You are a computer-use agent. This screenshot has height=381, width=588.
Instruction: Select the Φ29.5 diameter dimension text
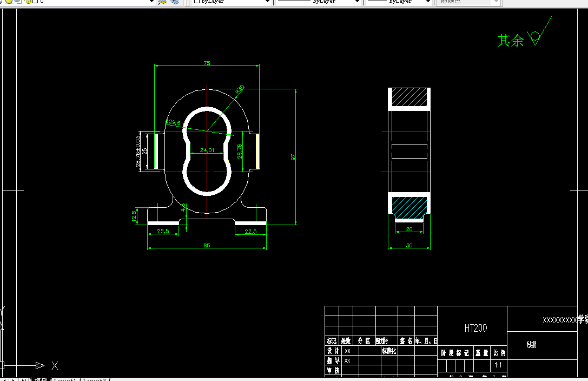click(x=173, y=122)
